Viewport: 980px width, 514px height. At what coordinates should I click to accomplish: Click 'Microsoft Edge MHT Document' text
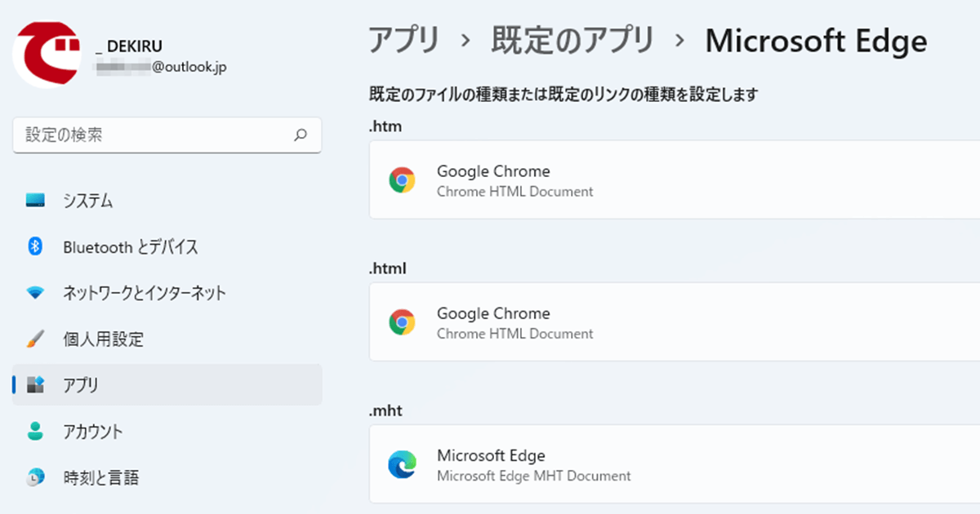point(534,476)
